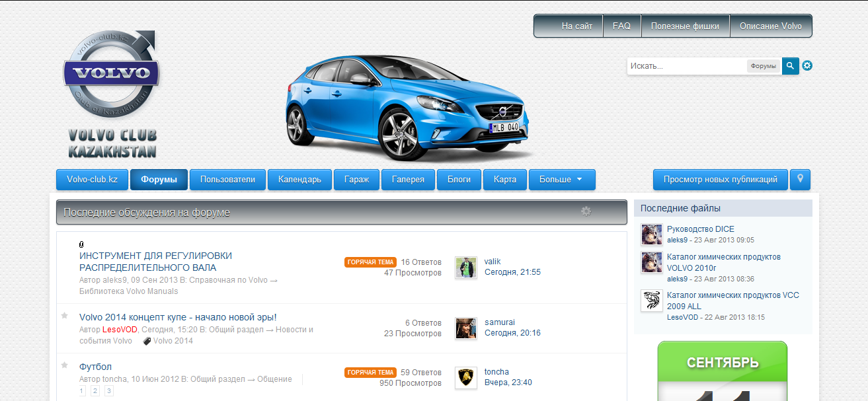The width and height of the screenshot is (868, 401).
Task: Click avatar beside Каталог VCC 2009 ALL
Action: pyautogui.click(x=652, y=301)
